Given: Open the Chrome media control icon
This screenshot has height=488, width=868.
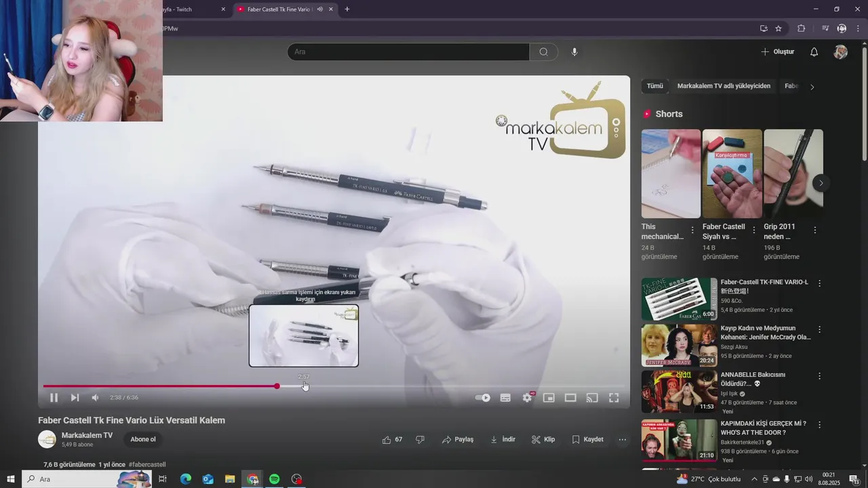Looking at the screenshot, I should click(825, 28).
